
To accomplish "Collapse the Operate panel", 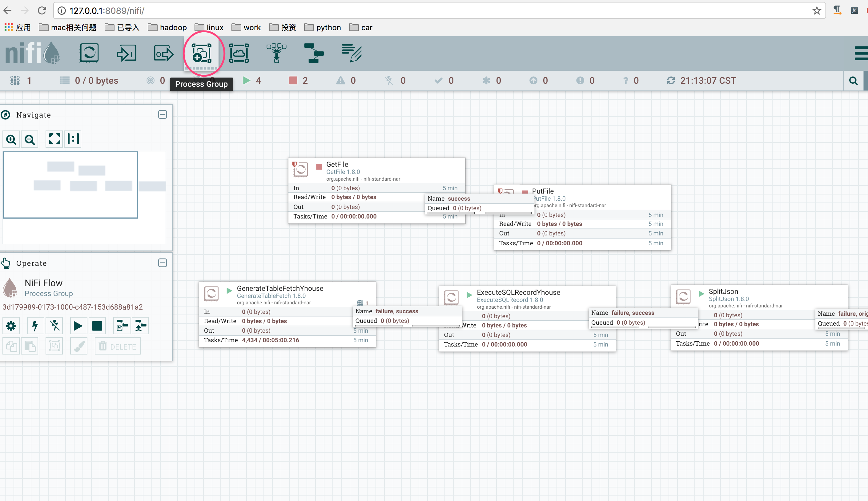I will pos(163,263).
